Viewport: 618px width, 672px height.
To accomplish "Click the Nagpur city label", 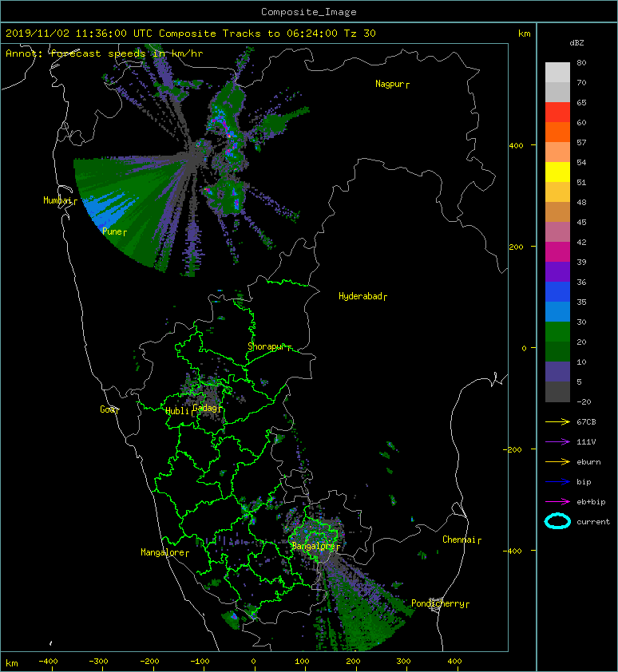I will pyautogui.click(x=390, y=84).
